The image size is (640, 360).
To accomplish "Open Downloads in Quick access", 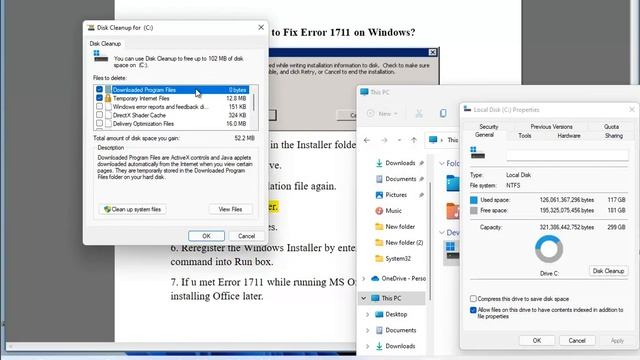I will (400, 163).
